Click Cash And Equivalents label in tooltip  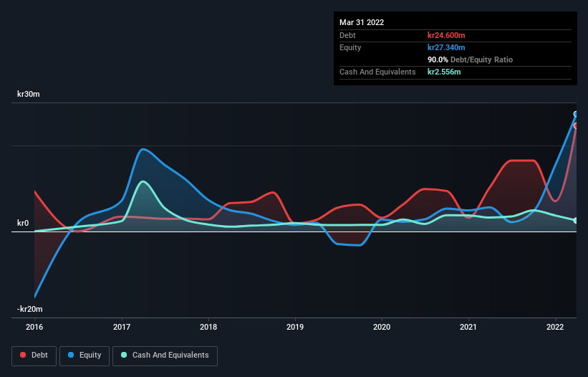(377, 72)
